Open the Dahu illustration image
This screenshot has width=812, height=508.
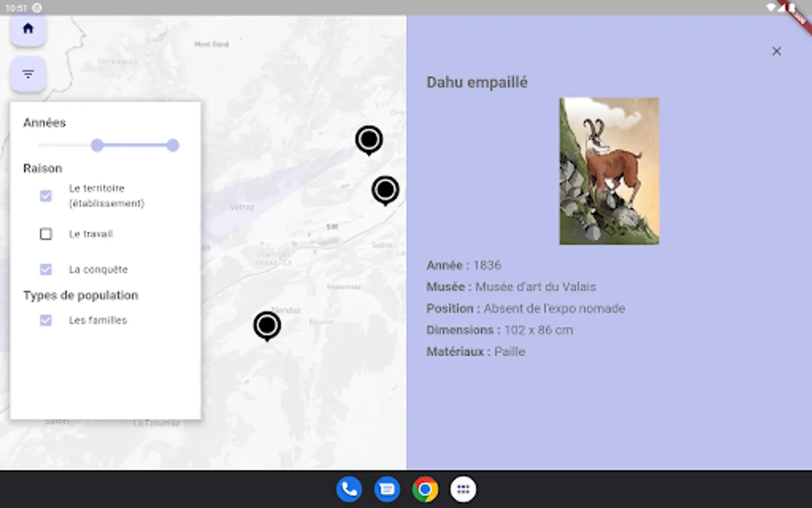pyautogui.click(x=609, y=171)
